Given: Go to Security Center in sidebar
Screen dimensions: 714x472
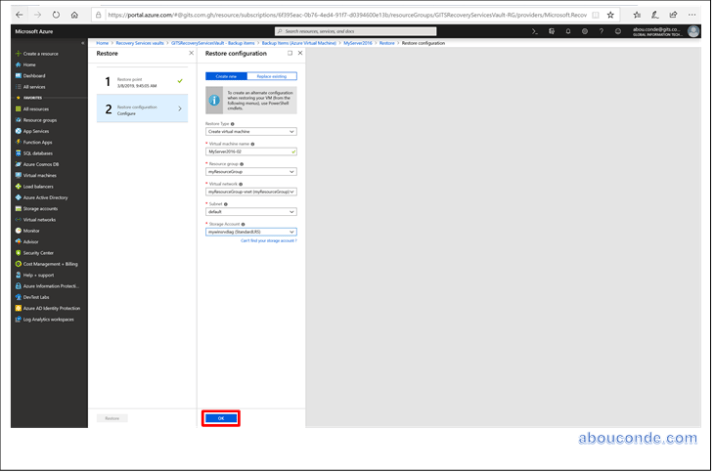Looking at the screenshot, I should pyautogui.click(x=38, y=252).
